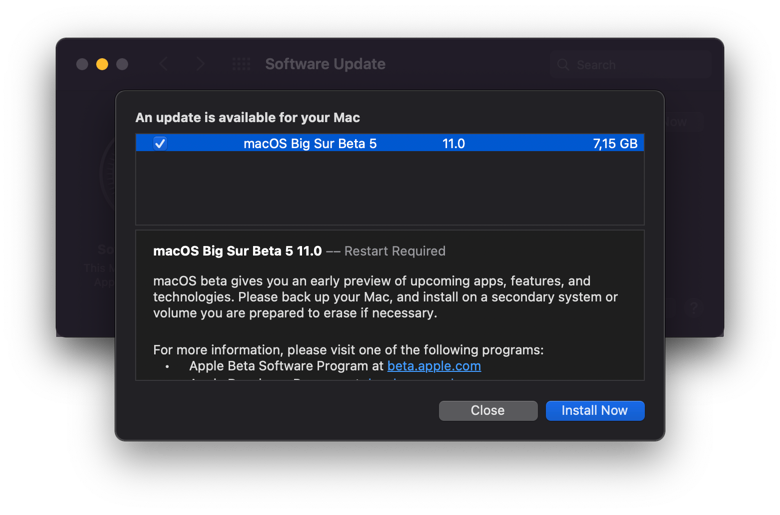Click the empty area below the update row
Image resolution: width=780 pixels, height=515 pixels.
(x=390, y=188)
